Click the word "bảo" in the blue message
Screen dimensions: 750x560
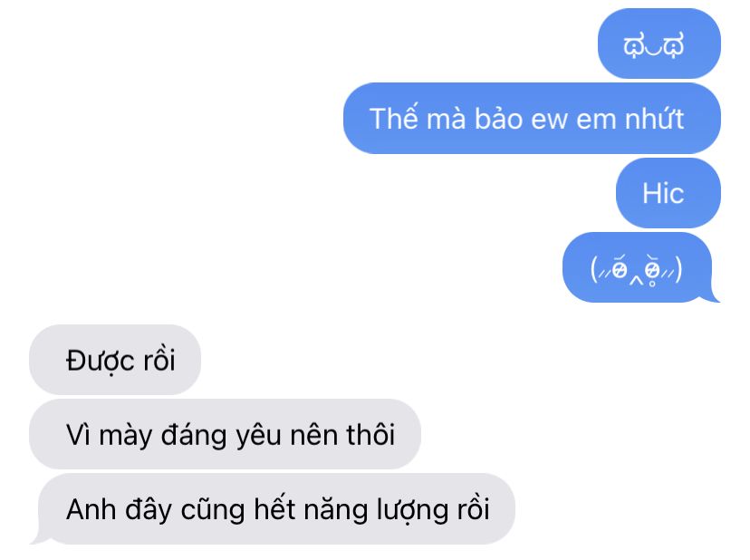(498, 118)
